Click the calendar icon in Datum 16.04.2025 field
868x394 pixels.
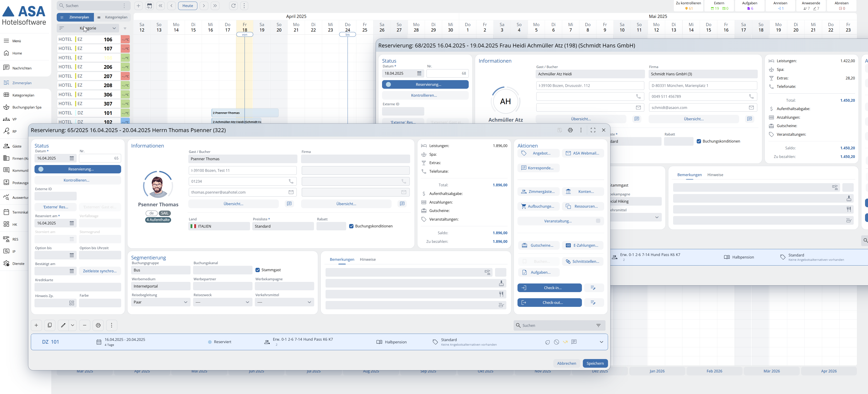(x=72, y=158)
